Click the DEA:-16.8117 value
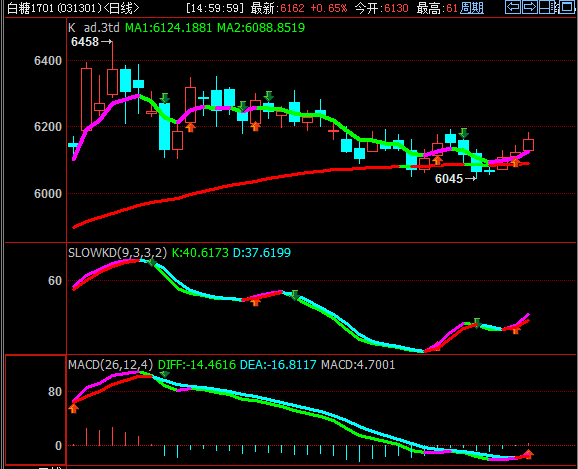The height and width of the screenshot is (469, 578). 278,365
